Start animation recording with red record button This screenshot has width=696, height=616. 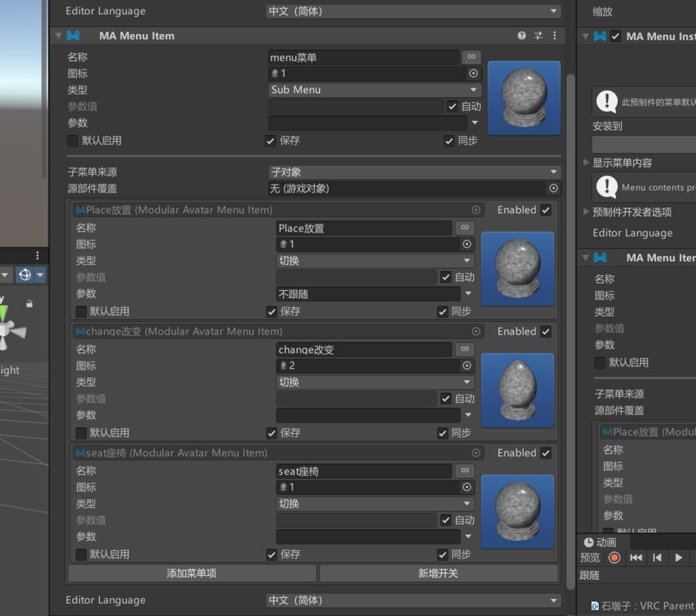614,558
